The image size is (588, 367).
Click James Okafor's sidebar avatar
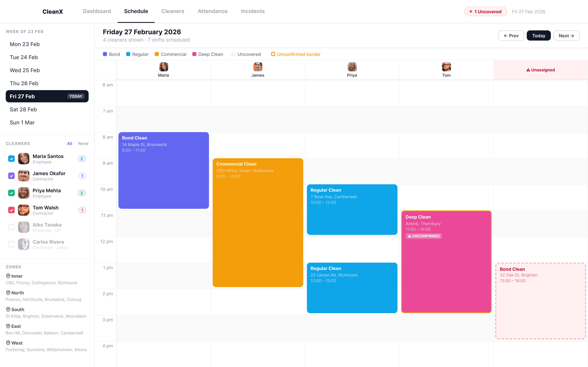click(x=24, y=176)
